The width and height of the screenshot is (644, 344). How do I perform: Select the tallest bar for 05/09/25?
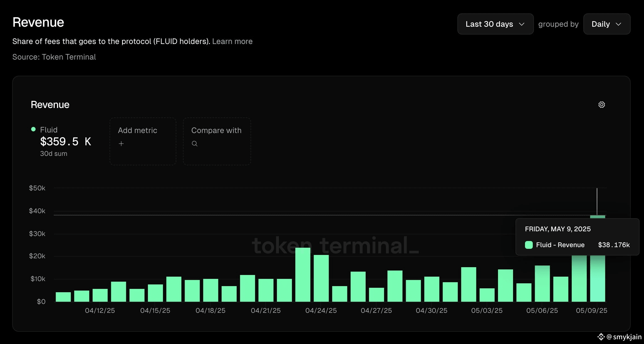(x=598, y=258)
